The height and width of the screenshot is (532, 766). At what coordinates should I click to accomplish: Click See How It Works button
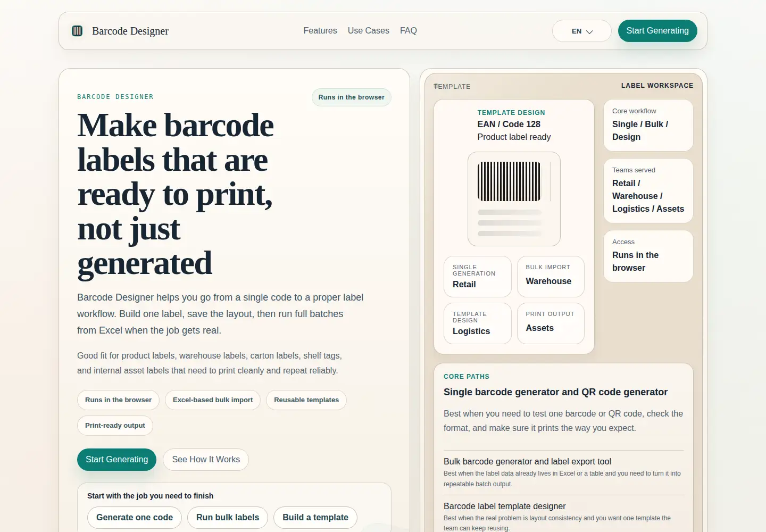click(x=206, y=460)
